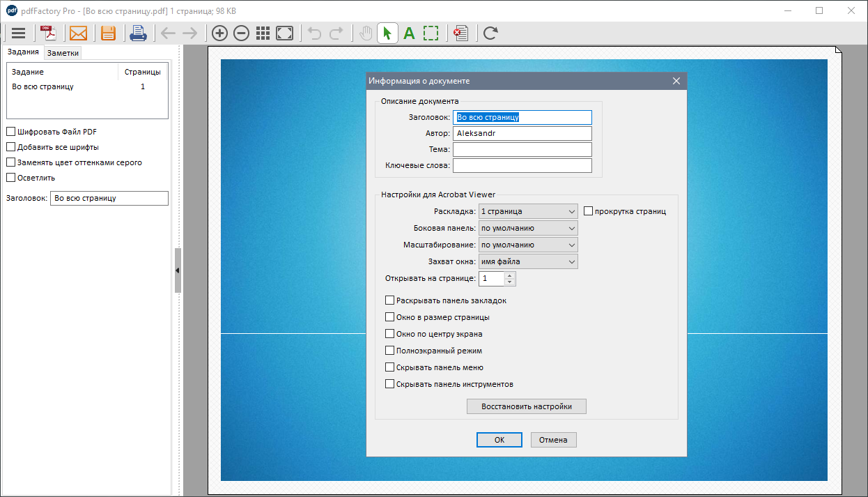The image size is (868, 497).
Task: Click the Автор input field
Action: pyautogui.click(x=522, y=133)
